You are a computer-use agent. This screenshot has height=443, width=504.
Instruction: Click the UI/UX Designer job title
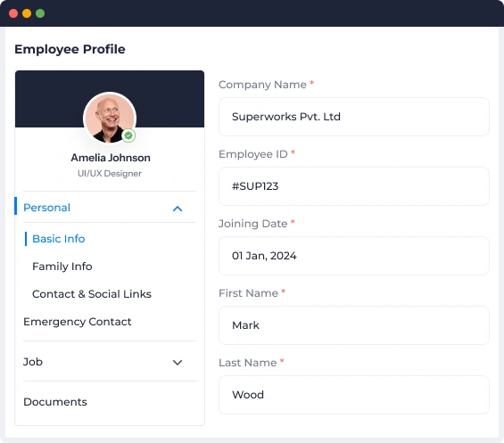pyautogui.click(x=110, y=174)
